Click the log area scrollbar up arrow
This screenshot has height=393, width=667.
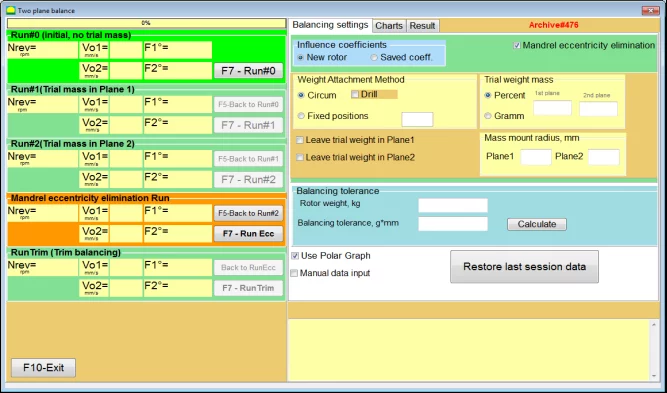655,325
